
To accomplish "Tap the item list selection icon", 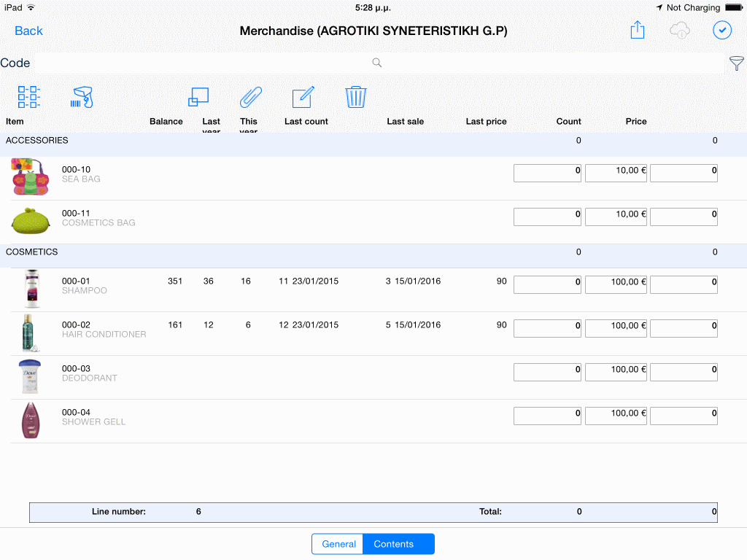I will tap(29, 97).
